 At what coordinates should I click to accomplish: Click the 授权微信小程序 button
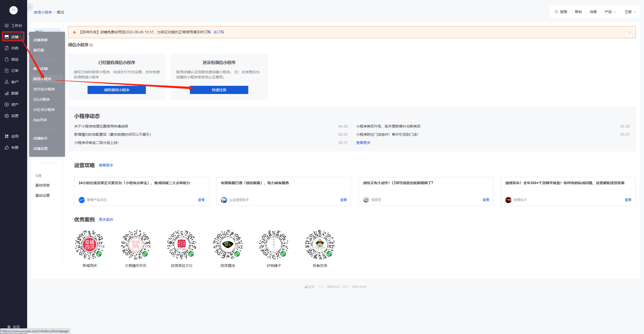tap(116, 90)
